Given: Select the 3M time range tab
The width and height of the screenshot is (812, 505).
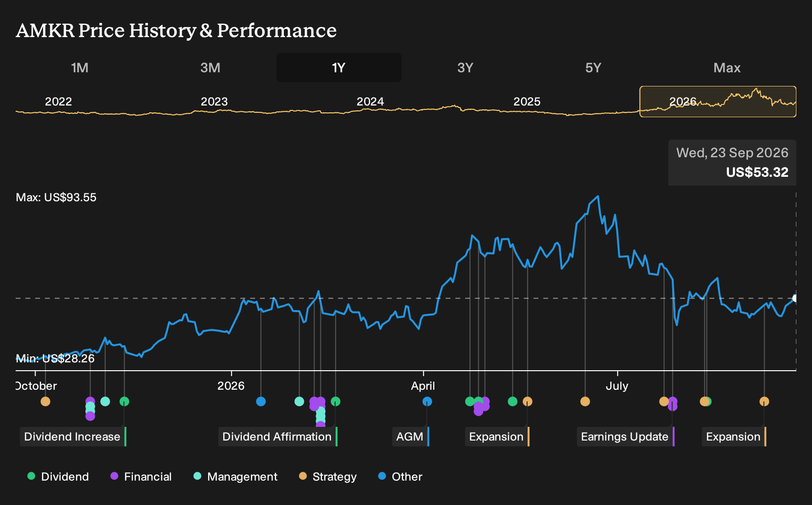Looking at the screenshot, I should click(210, 67).
